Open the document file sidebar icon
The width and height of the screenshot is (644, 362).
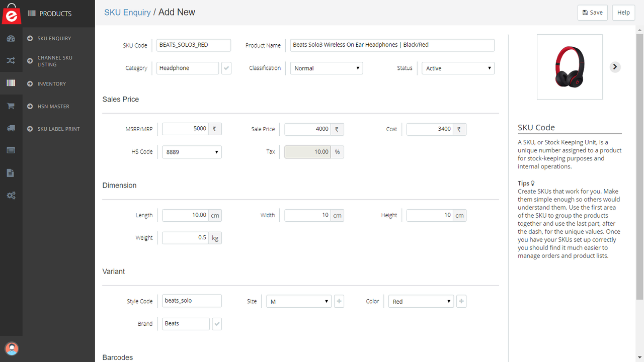click(x=11, y=173)
